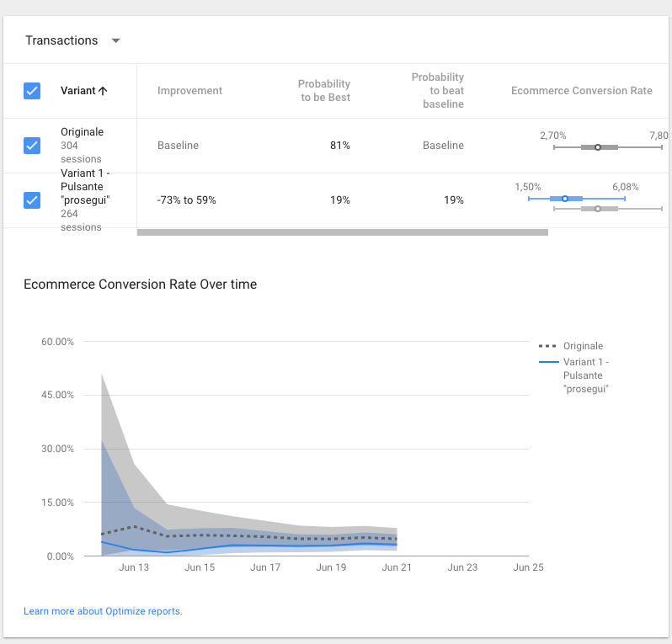
Task: Click the Probability to beat baseline header
Action: point(438,90)
